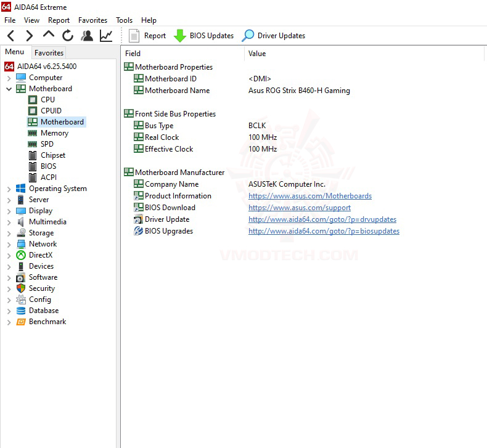Open the asus.com/support link

point(300,208)
